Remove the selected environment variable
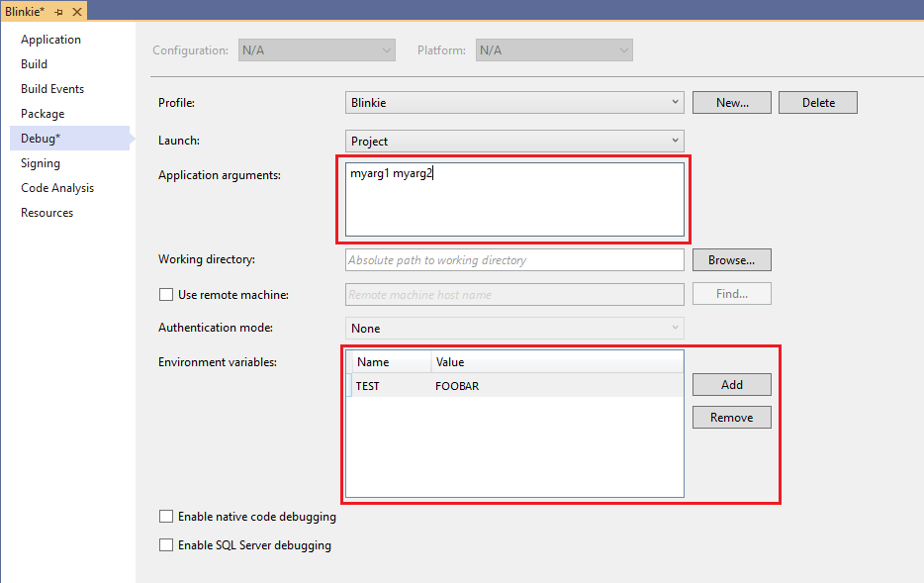The width and height of the screenshot is (924, 583). point(731,418)
